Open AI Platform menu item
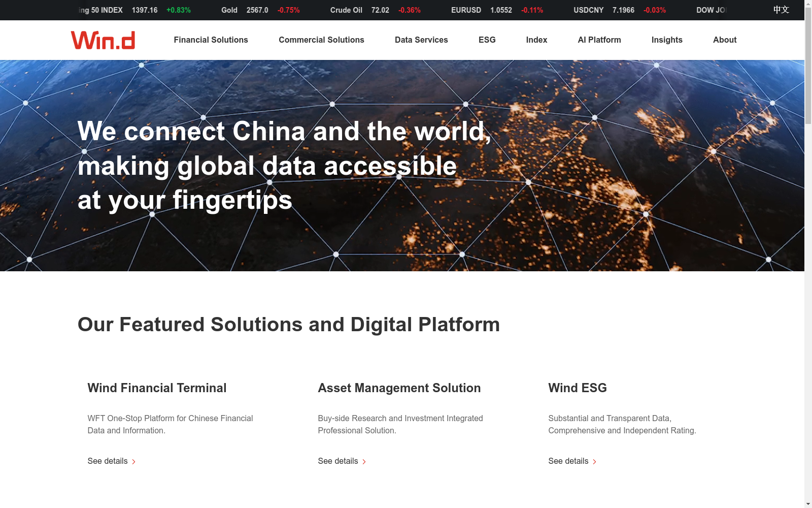Image resolution: width=812 pixels, height=508 pixels. coord(599,40)
